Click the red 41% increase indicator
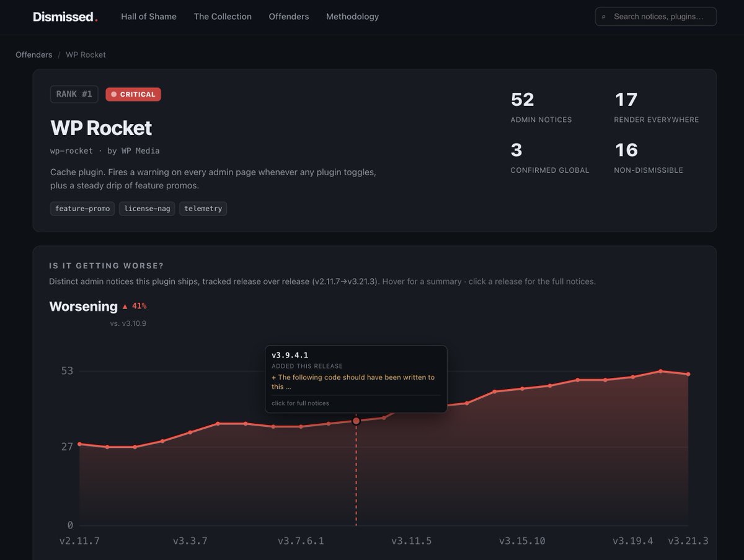The image size is (744, 560). point(134,306)
